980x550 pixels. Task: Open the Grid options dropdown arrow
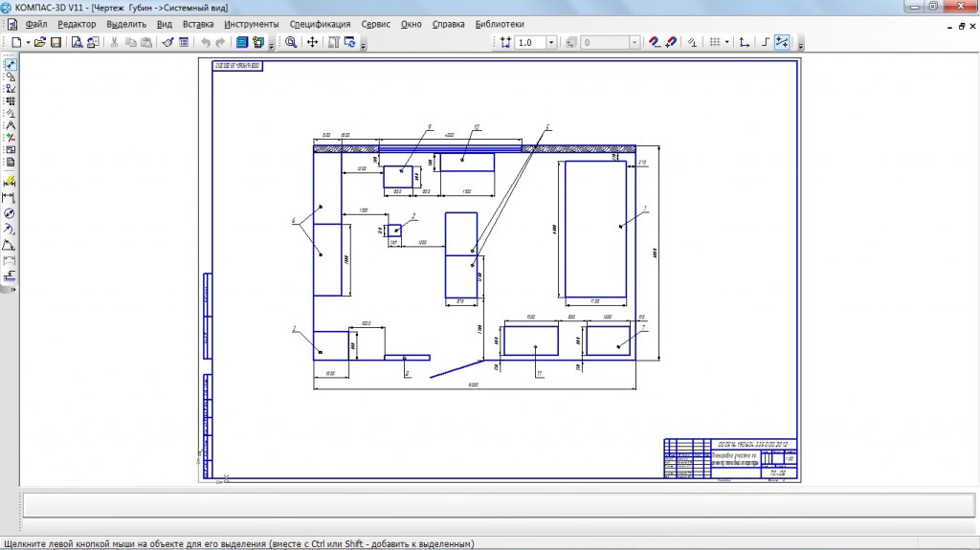(x=727, y=42)
